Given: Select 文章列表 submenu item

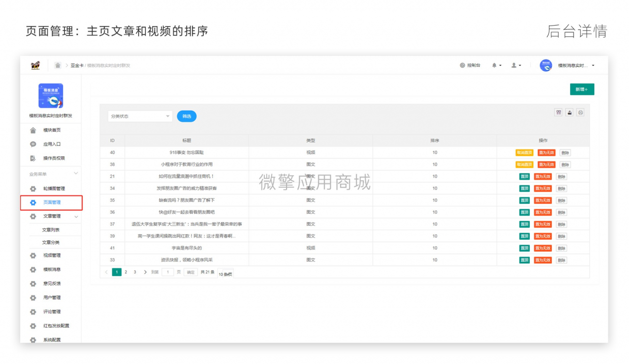Looking at the screenshot, I should tap(51, 230).
